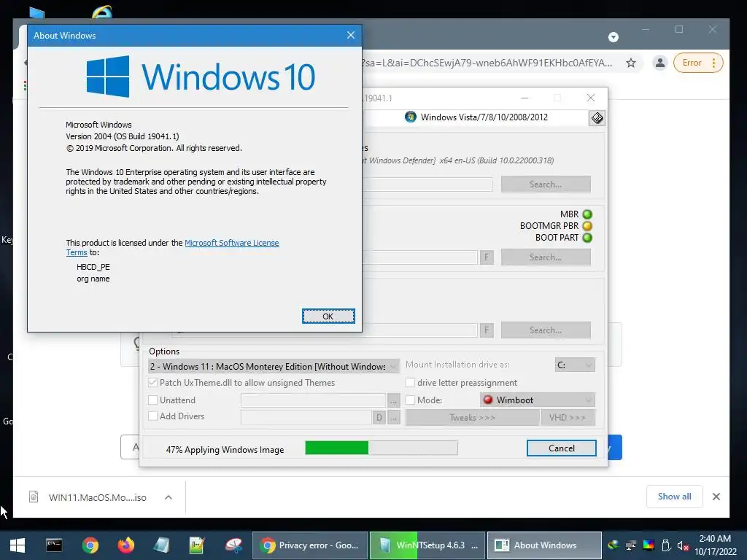Launch Command Prompt from the taskbar

(x=54, y=545)
